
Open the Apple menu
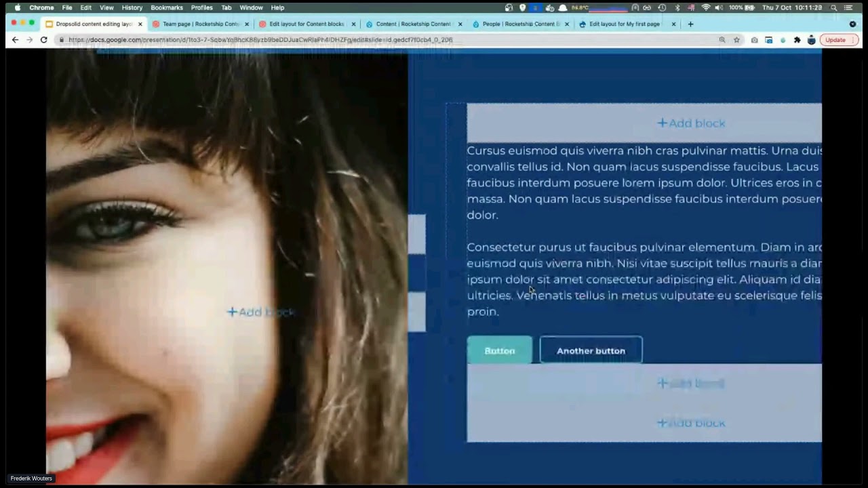18,7
